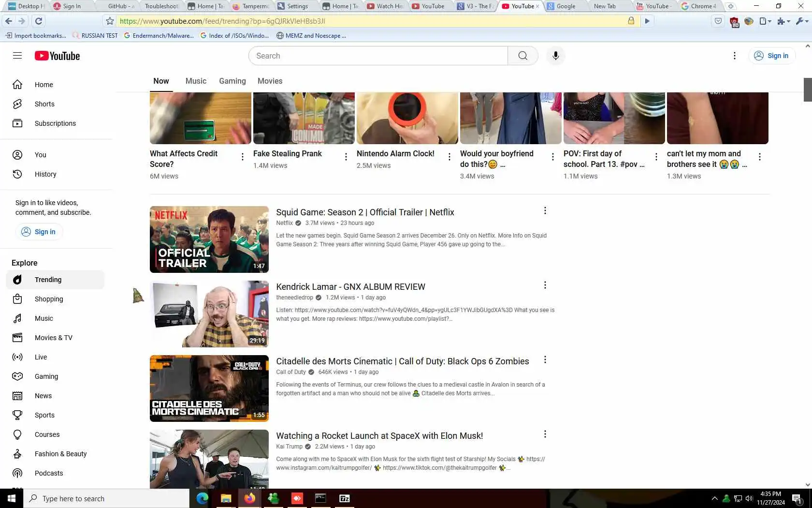Image resolution: width=812 pixels, height=508 pixels.
Task: Open the Citadelle des Morts Cinematic thumbnail
Action: (209, 388)
